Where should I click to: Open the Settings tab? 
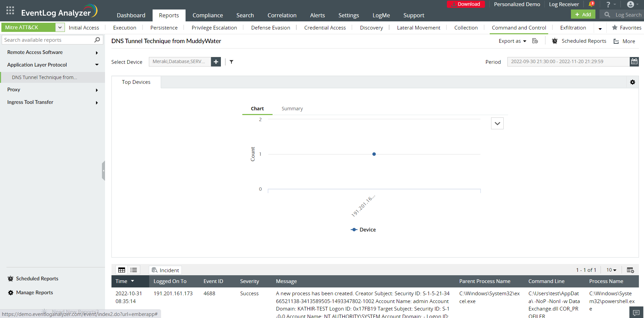(x=349, y=15)
